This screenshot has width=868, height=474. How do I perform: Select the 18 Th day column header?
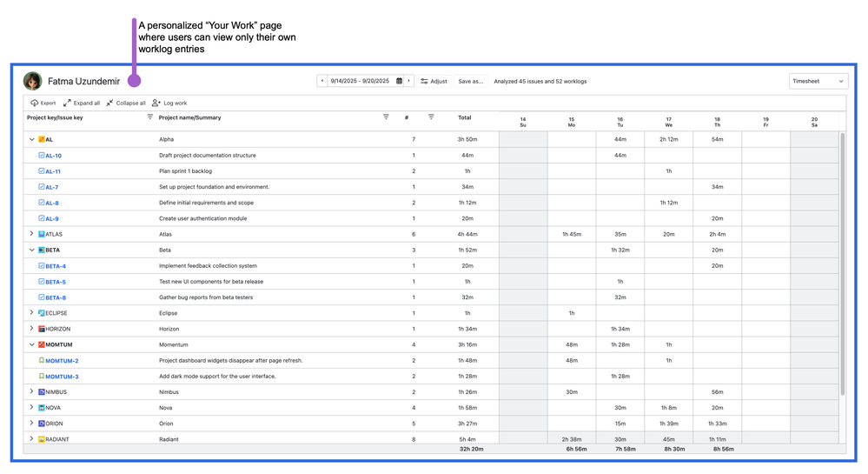click(x=718, y=122)
